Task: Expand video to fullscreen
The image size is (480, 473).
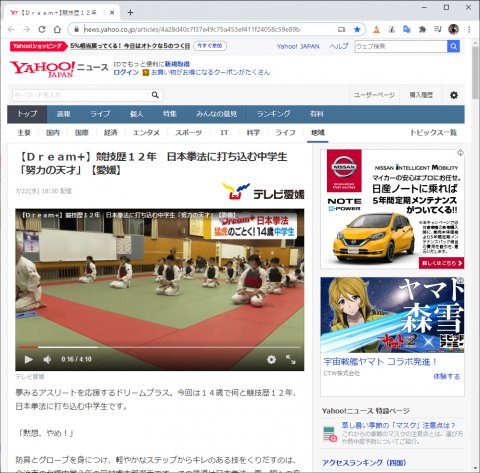Action: click(291, 359)
